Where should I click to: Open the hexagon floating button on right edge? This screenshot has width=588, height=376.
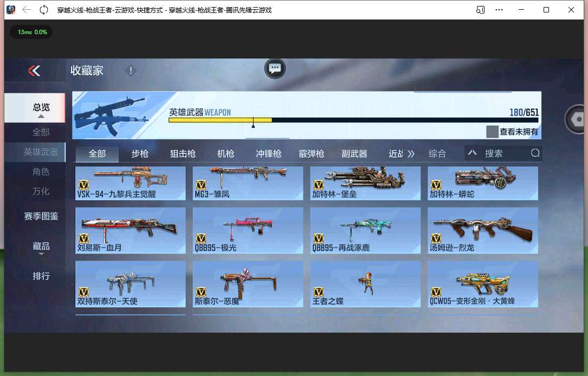577,119
